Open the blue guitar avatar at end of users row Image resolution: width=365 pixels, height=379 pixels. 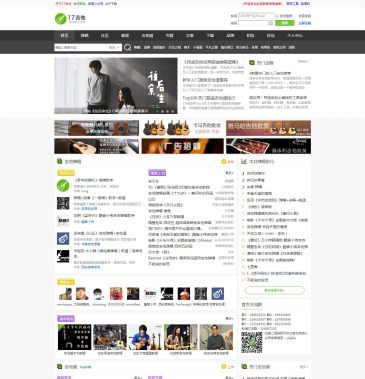(218, 294)
